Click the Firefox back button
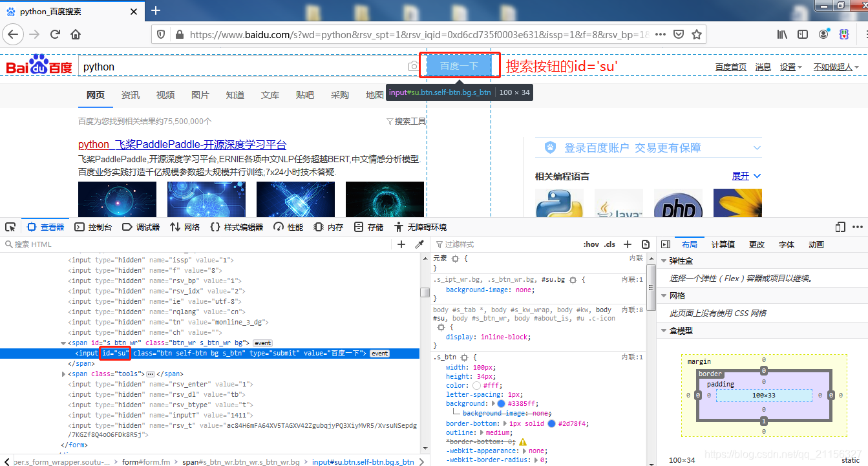Screen dimensions: 868x466 click(x=14, y=34)
